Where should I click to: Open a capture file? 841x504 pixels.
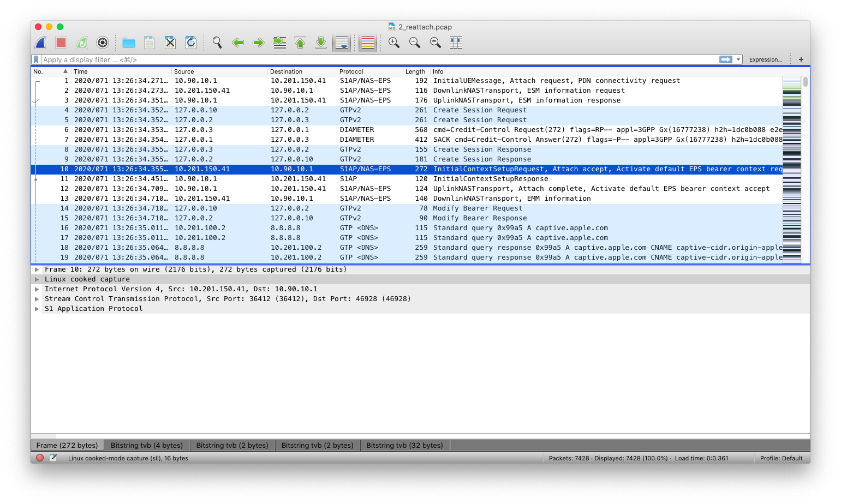(128, 42)
